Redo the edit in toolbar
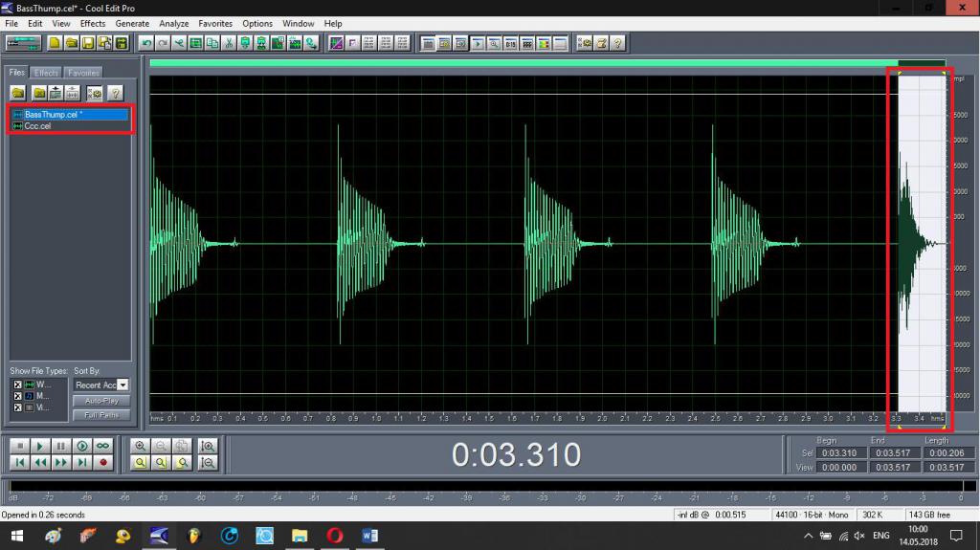The height and width of the screenshot is (550, 980). point(163,43)
